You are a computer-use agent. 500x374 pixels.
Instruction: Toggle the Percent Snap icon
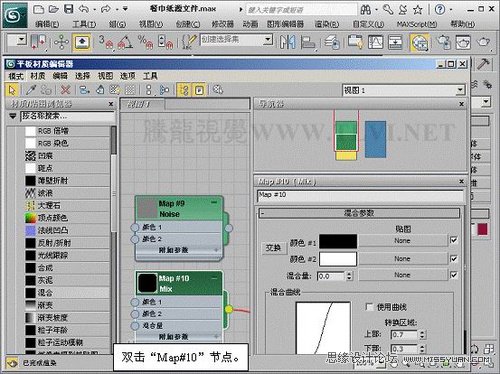[x=145, y=42]
